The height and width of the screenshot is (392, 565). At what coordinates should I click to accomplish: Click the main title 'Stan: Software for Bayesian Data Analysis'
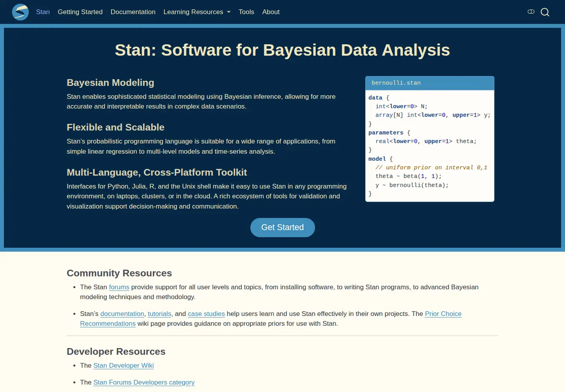(282, 50)
